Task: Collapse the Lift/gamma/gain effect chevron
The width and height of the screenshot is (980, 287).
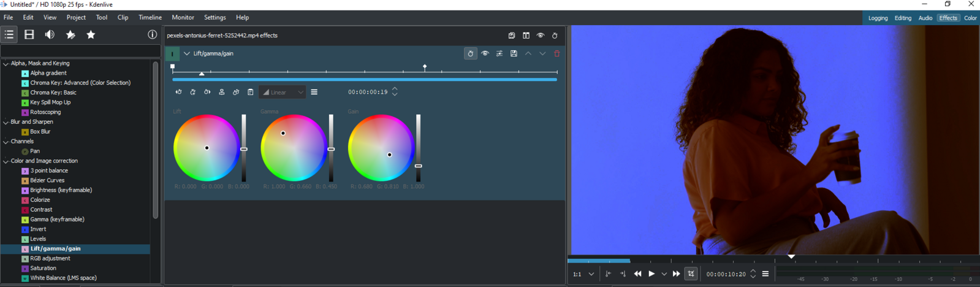Action: point(187,54)
